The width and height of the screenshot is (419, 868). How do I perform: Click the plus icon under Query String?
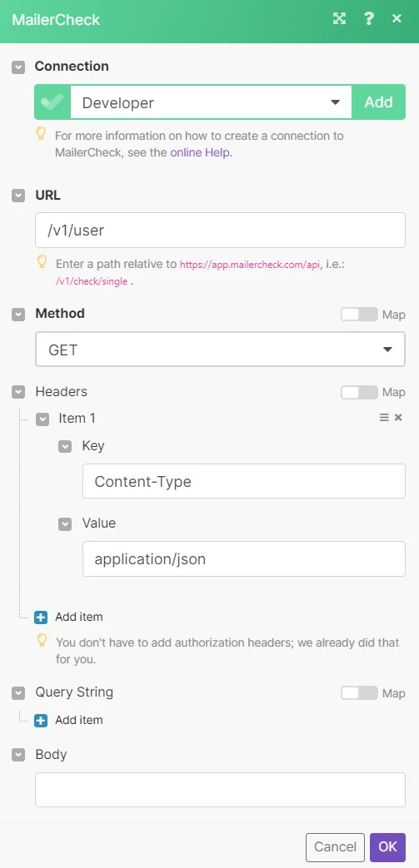point(41,721)
